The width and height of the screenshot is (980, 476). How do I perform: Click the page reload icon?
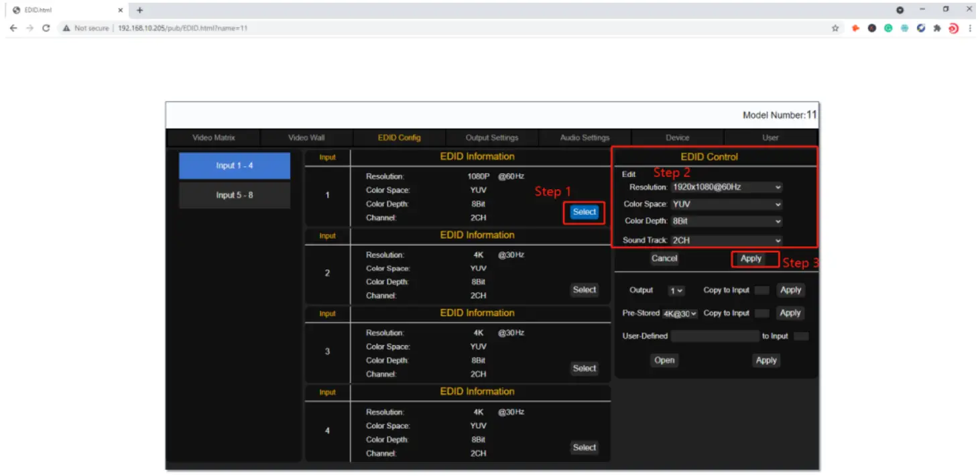pos(46,28)
